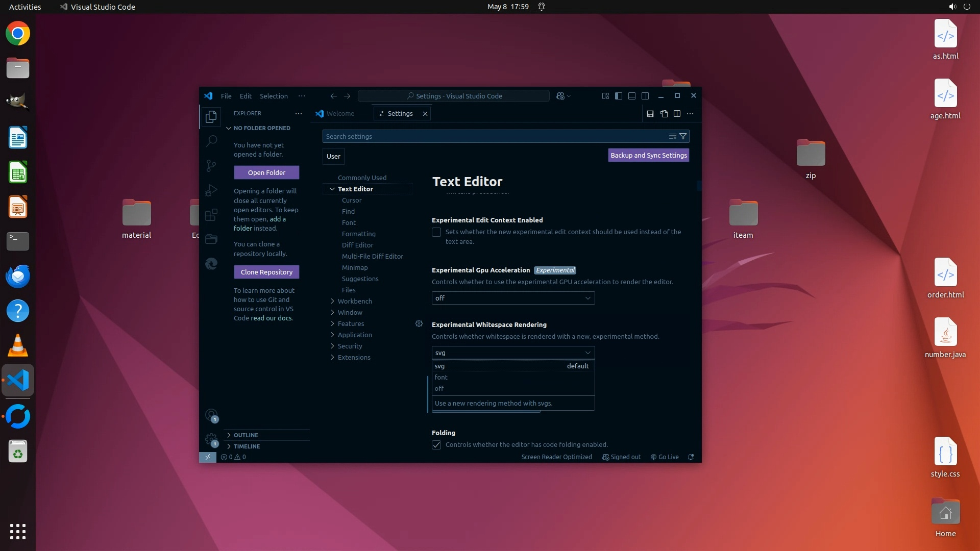This screenshot has height=551, width=980.
Task: Click the Open Folder button
Action: pyautogui.click(x=266, y=172)
